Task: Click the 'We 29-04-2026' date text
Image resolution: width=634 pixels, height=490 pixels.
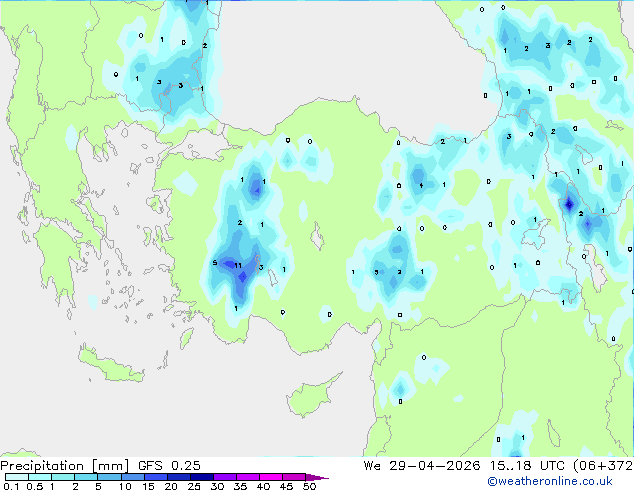Action: pyautogui.click(x=422, y=465)
